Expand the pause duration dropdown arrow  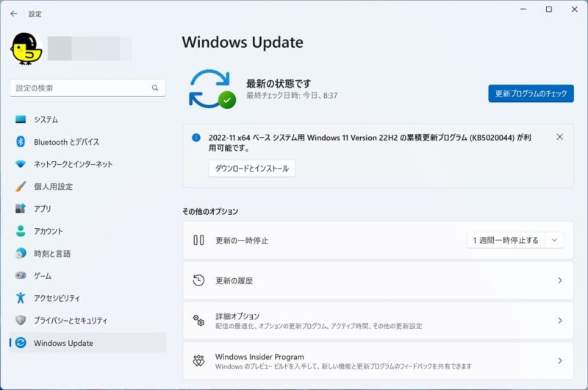[554, 240]
